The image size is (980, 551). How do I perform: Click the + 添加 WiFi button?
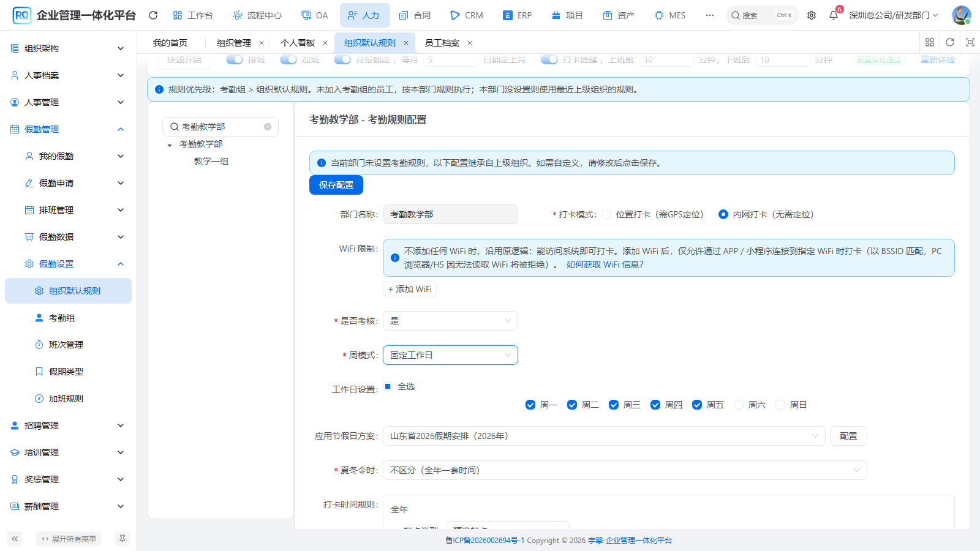point(410,289)
